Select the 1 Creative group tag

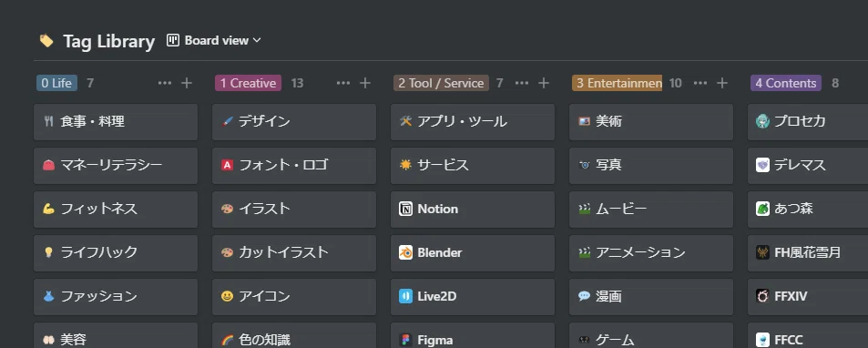[248, 83]
